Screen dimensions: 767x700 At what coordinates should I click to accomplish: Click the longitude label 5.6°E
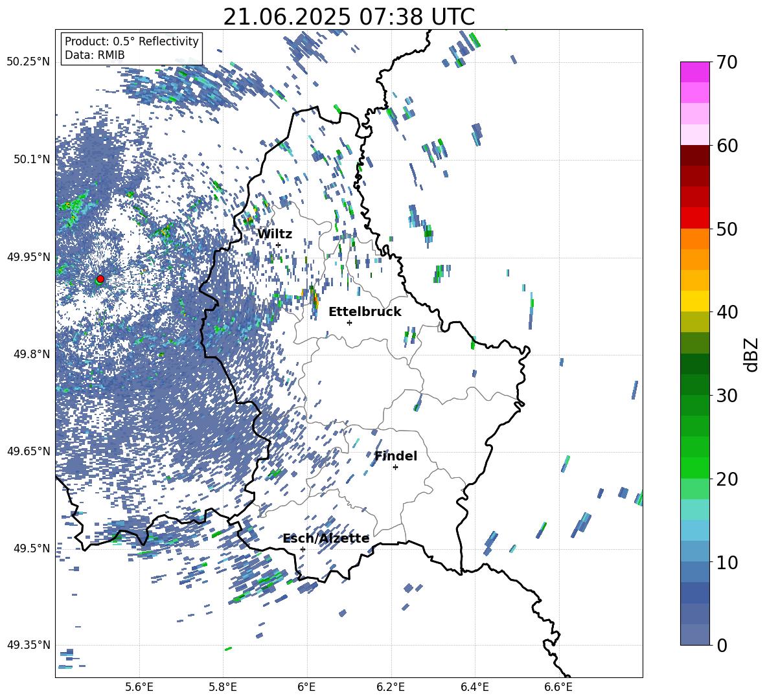[139, 687]
